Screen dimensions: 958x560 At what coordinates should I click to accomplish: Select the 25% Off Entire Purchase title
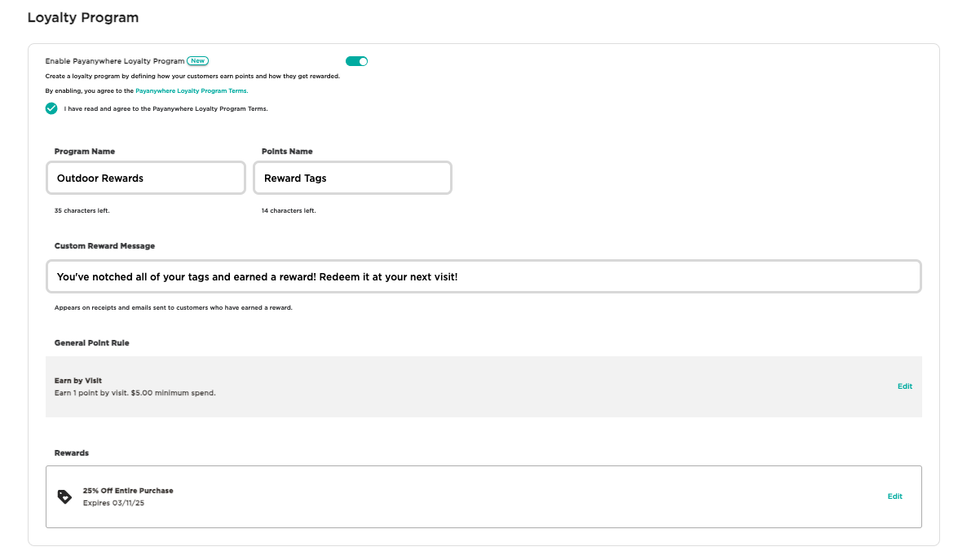tap(128, 491)
